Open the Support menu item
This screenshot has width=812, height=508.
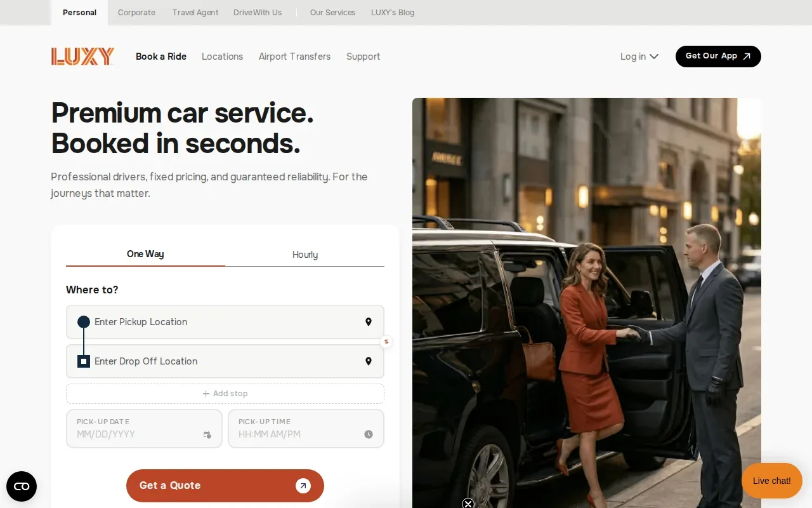(x=363, y=57)
